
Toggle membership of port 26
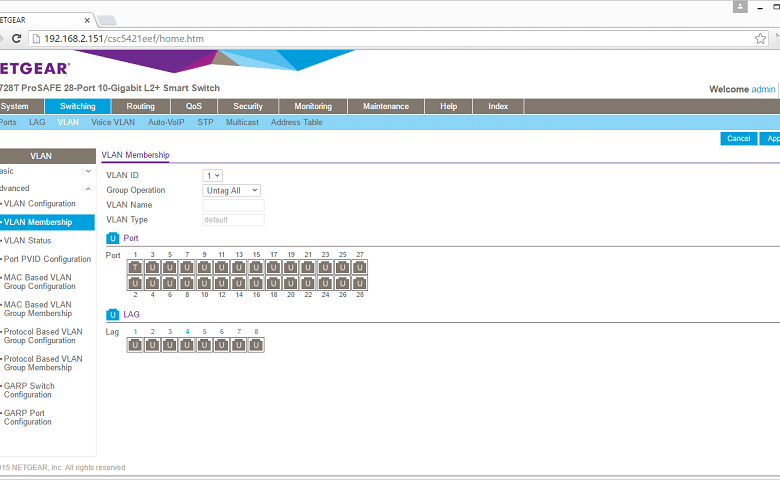[x=343, y=284]
